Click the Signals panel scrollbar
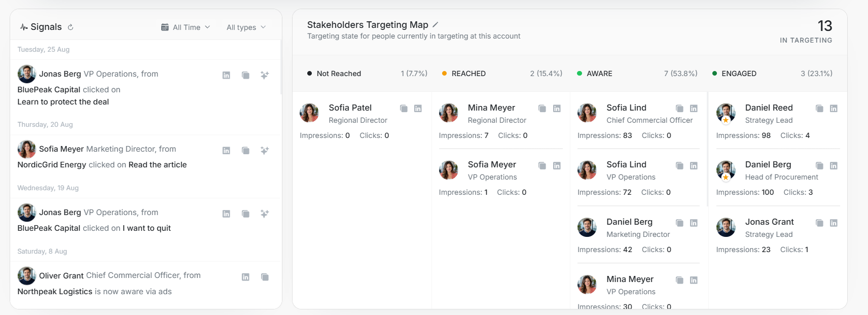 click(281, 67)
